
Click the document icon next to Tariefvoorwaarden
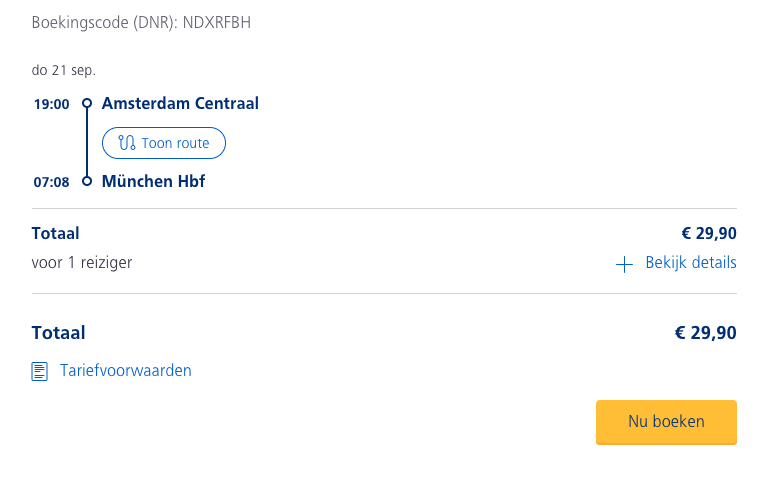(x=40, y=371)
